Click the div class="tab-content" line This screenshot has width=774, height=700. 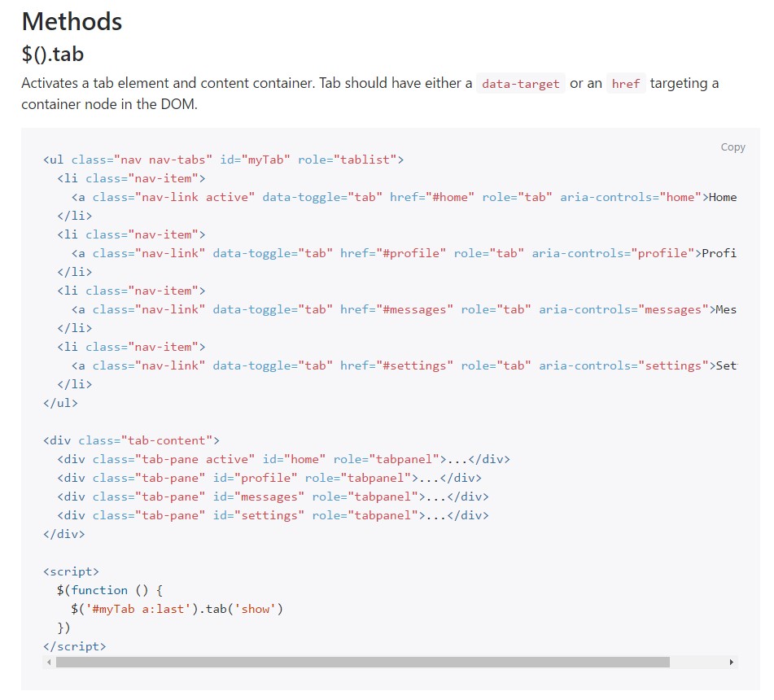point(131,440)
